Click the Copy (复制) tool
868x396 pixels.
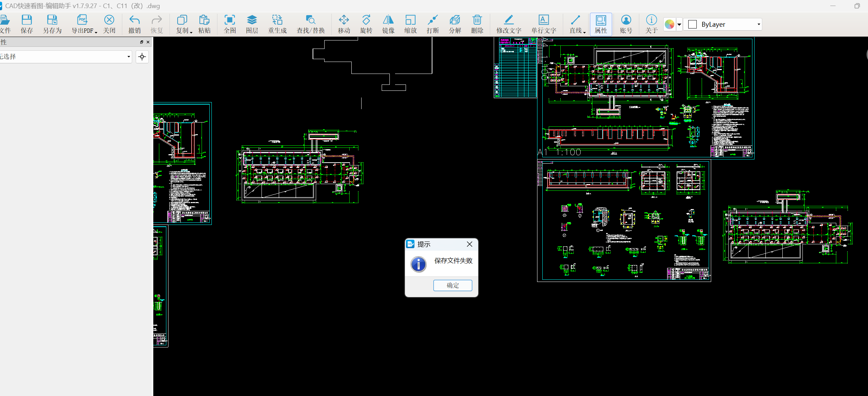tap(182, 24)
